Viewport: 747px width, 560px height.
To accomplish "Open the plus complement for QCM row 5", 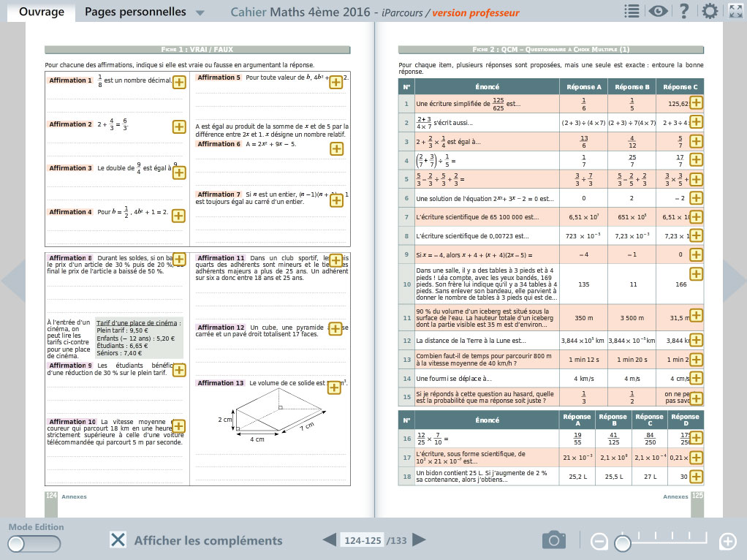I will click(696, 180).
